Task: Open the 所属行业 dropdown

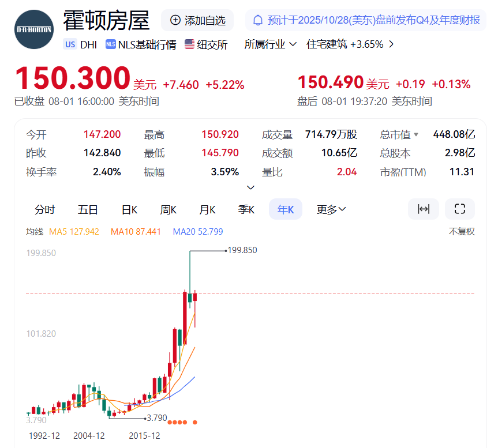Action: tap(270, 44)
